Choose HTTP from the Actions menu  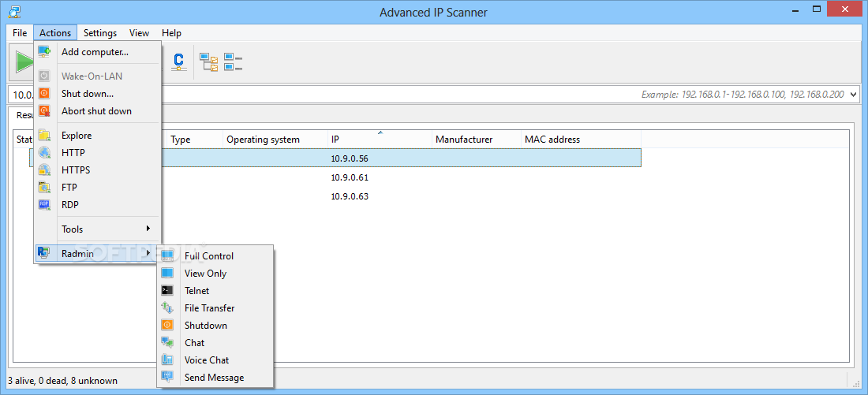97,153
